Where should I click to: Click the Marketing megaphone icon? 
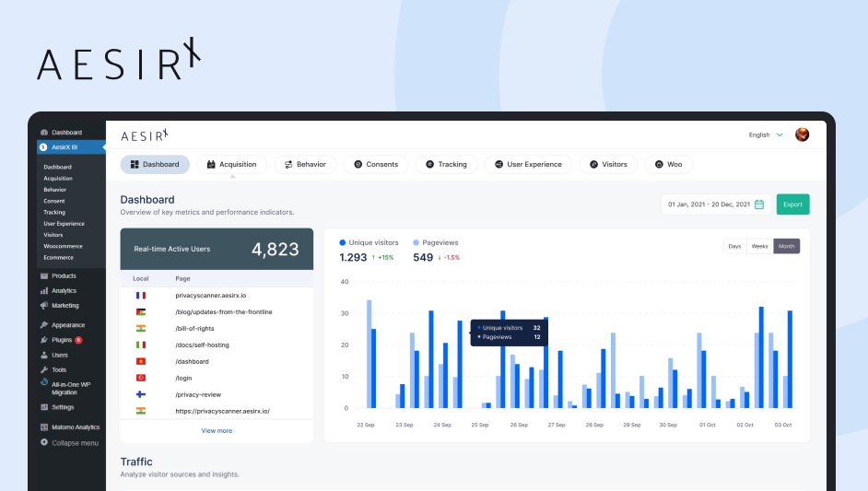point(43,306)
